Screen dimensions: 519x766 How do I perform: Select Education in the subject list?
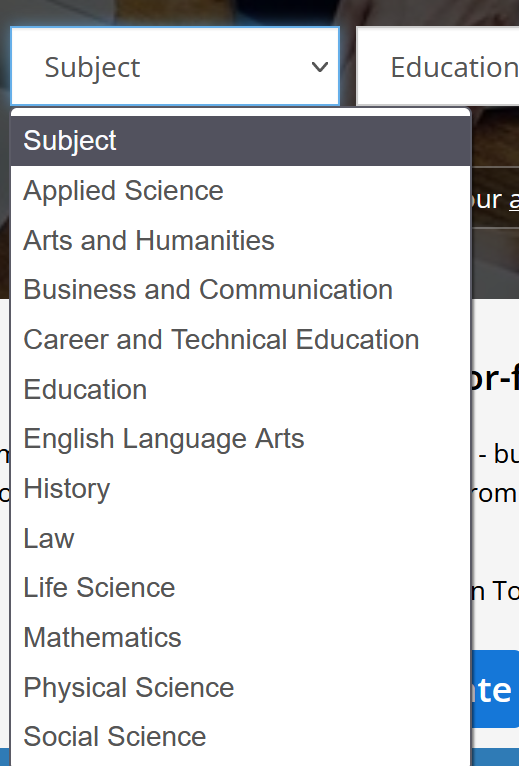(240, 389)
